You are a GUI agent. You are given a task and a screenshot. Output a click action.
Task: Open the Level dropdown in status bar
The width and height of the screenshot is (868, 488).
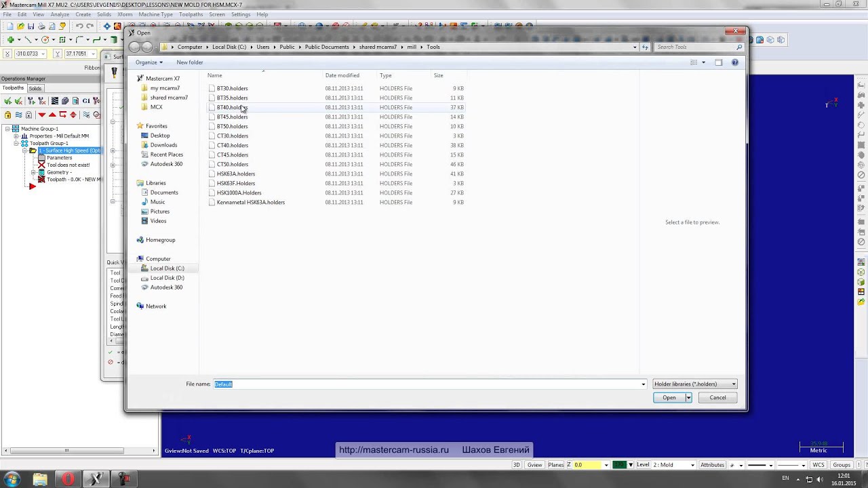692,465
